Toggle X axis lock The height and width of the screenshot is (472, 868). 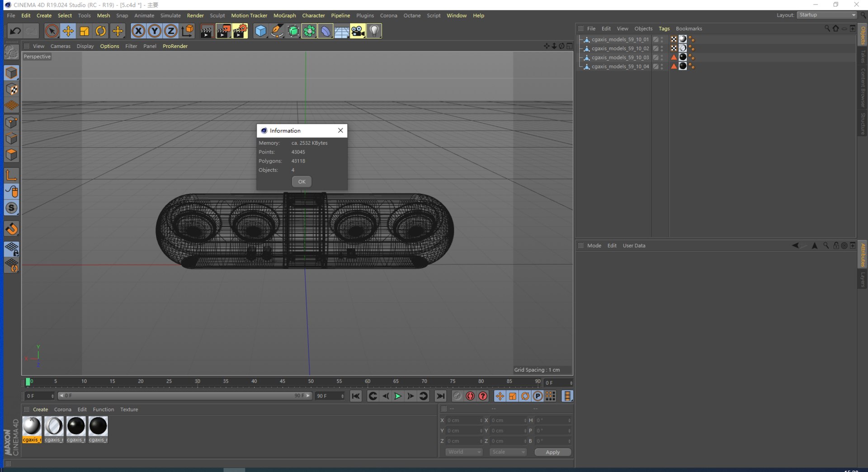(138, 31)
